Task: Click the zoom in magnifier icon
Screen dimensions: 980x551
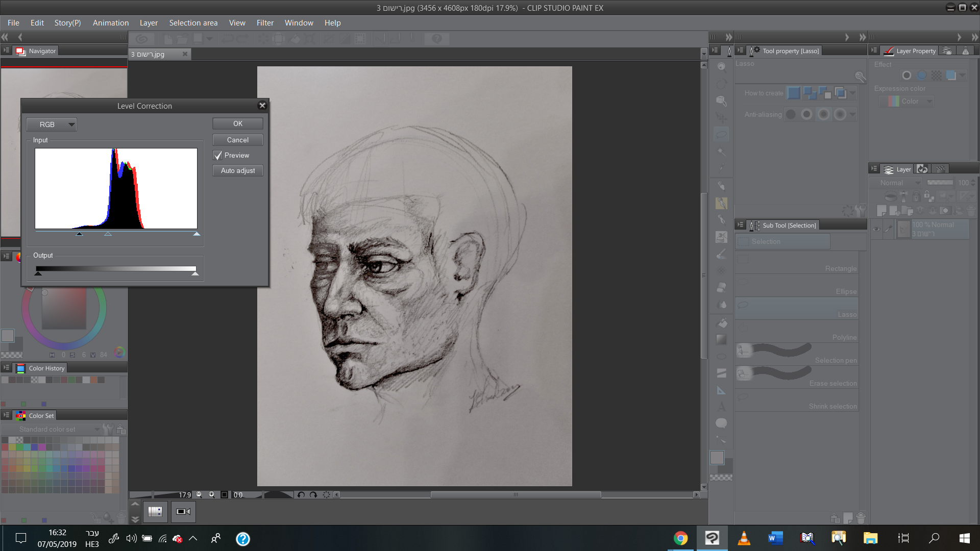Action: click(x=212, y=494)
